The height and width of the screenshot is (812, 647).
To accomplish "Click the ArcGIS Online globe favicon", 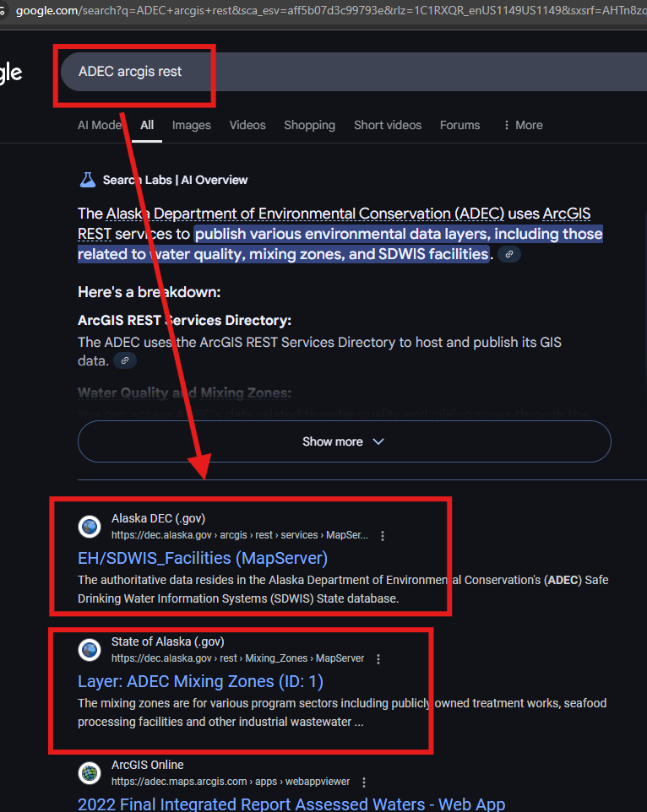I will coord(90,773).
